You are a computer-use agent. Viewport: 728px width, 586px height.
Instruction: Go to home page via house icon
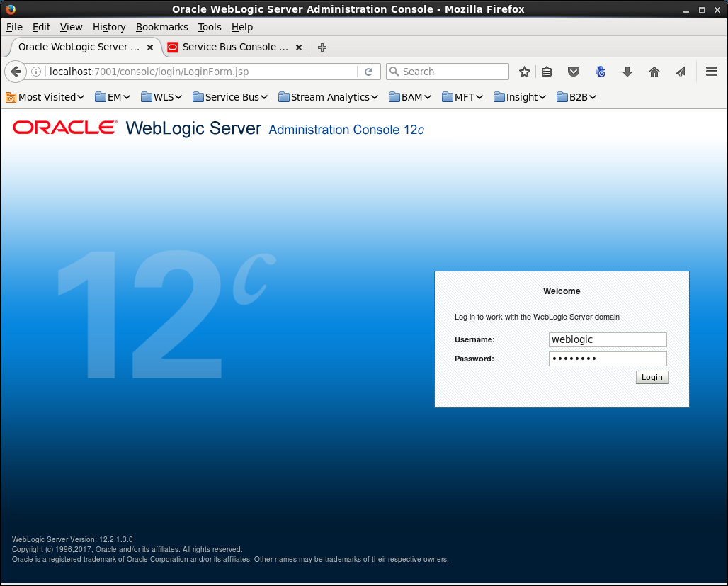tap(654, 72)
